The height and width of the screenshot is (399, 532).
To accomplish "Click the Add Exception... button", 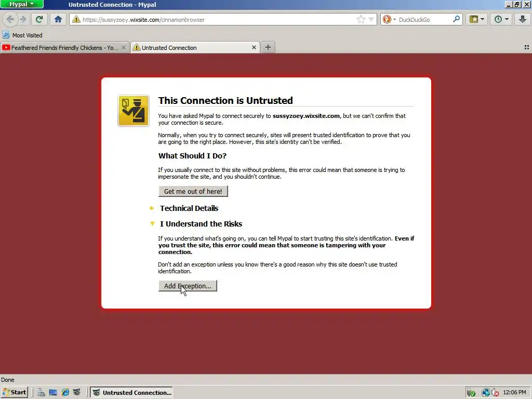I will coord(188,286).
